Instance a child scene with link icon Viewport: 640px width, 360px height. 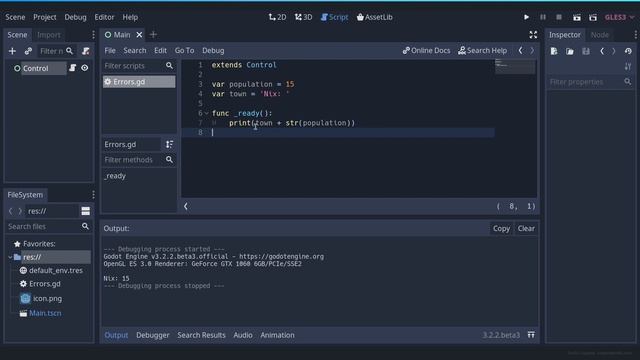28,51
